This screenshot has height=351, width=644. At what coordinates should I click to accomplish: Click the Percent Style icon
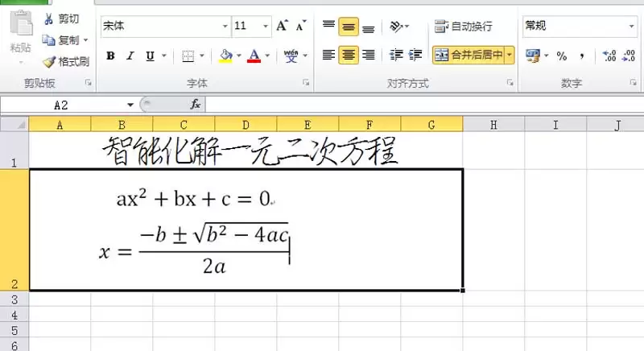tap(561, 56)
